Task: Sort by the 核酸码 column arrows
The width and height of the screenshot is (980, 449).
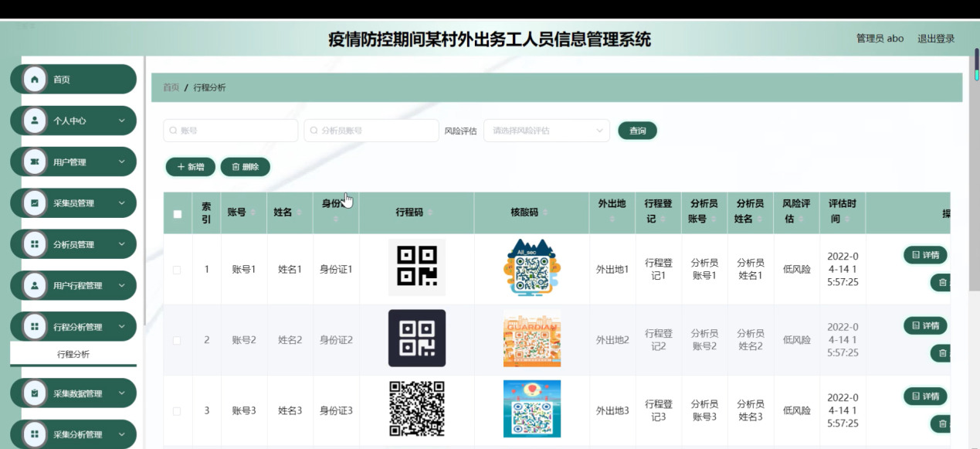Action: [545, 213]
